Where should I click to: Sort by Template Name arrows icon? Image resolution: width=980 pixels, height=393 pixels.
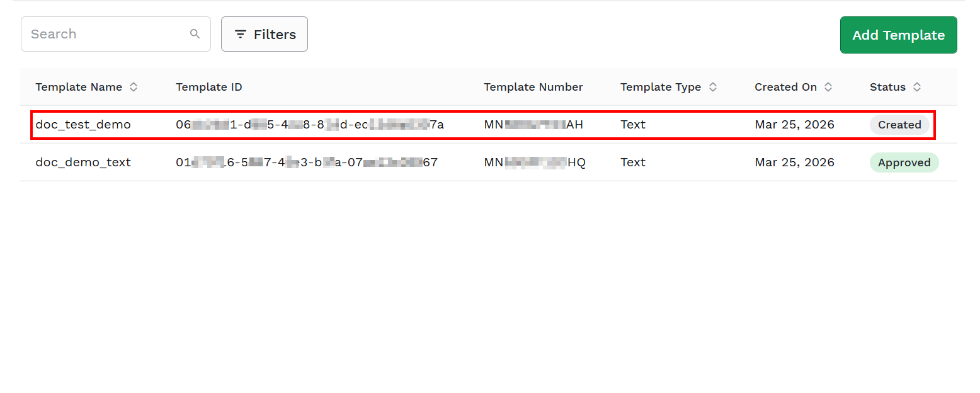click(134, 87)
